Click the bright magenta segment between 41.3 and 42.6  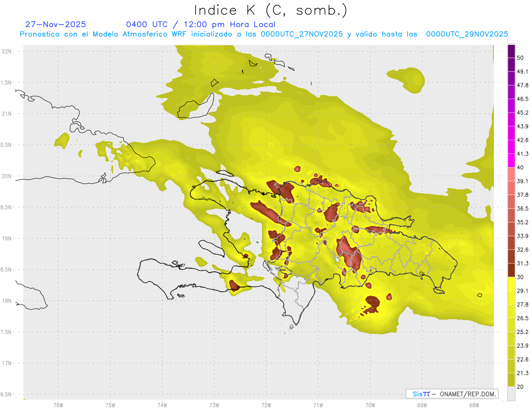point(512,147)
